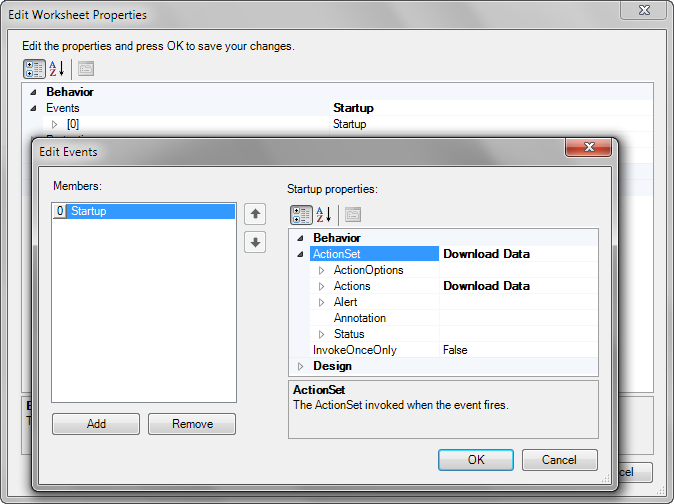Image resolution: width=674 pixels, height=504 pixels.
Task: Select Alert property label
Action: click(345, 302)
